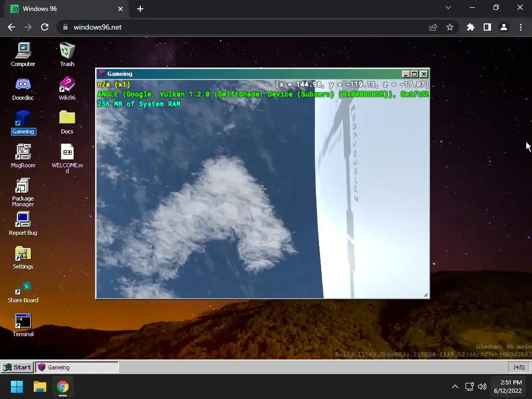Bookmark this page with the star
Screen dimensions: 532x399
(x=450, y=27)
